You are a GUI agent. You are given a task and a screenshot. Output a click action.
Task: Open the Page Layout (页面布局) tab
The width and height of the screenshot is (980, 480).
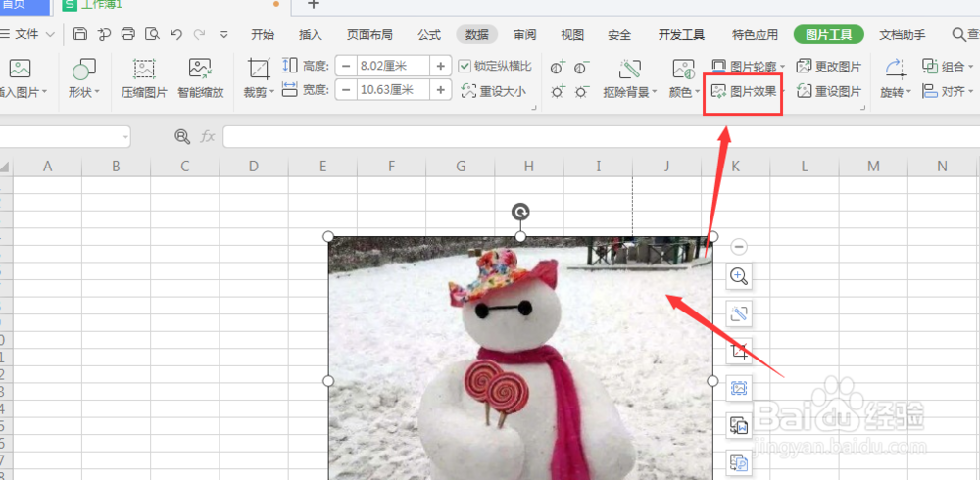[370, 35]
